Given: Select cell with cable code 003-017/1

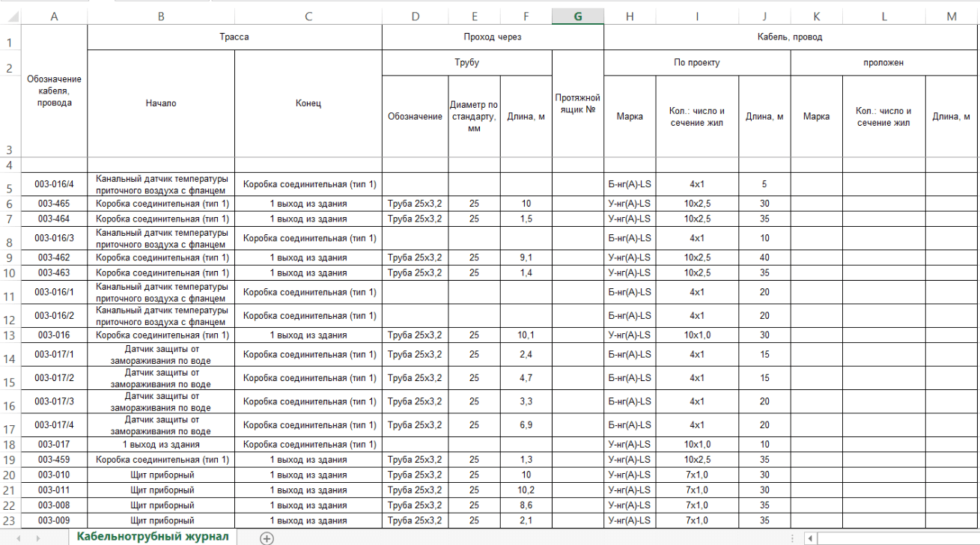Looking at the screenshot, I should pyautogui.click(x=54, y=354).
